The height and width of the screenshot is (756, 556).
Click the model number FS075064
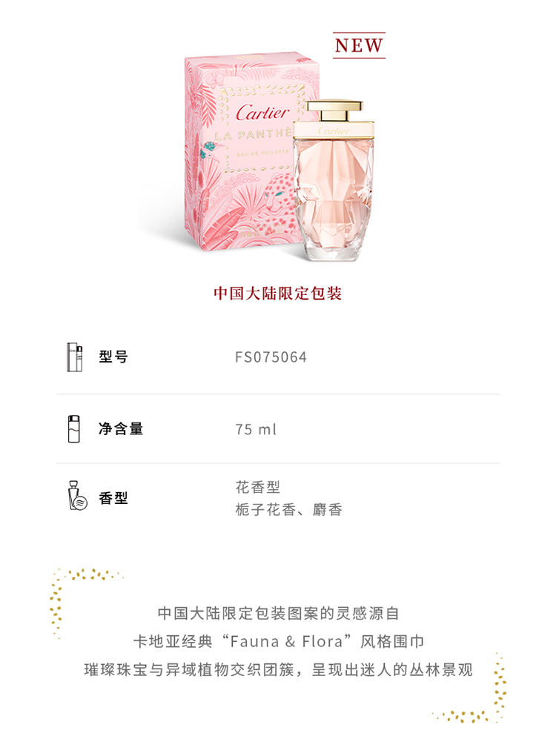[x=271, y=357]
